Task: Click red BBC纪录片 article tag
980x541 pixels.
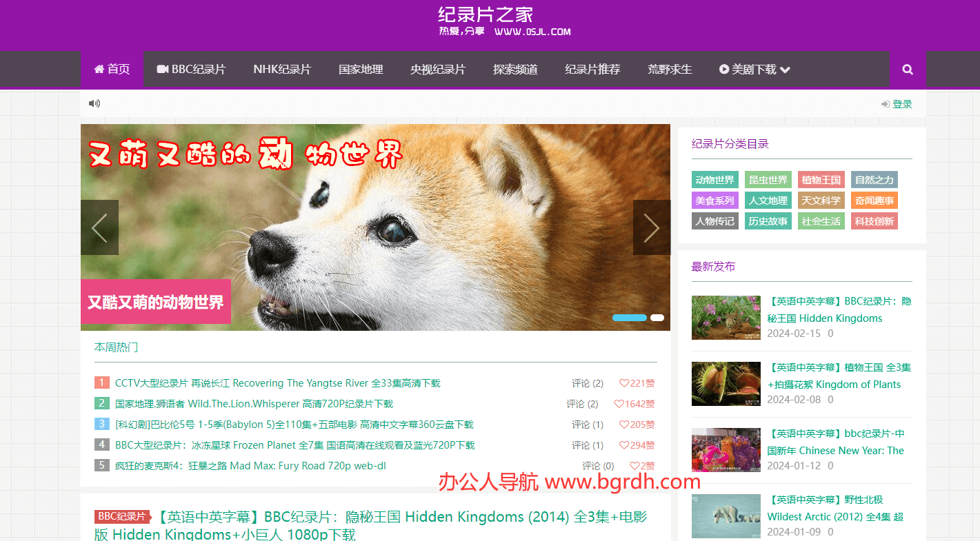Action: (122, 517)
